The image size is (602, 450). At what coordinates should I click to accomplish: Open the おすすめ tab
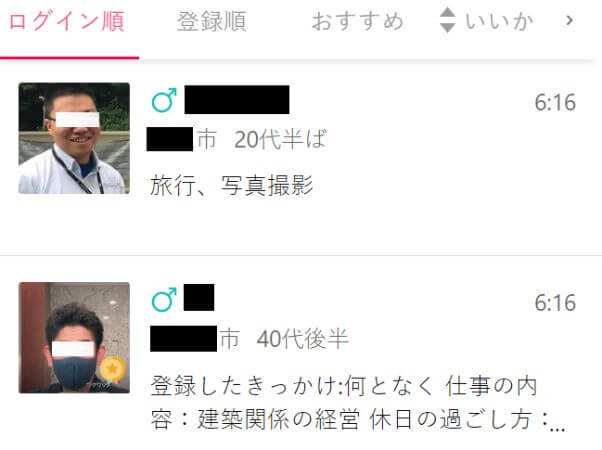coord(358,21)
